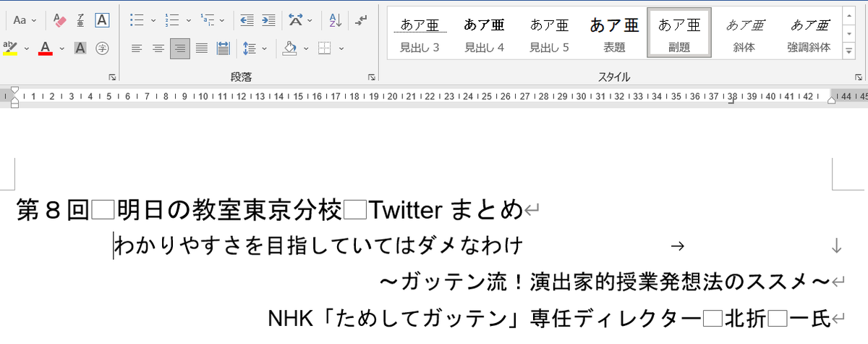Open the Font dialog launcher
The height and width of the screenshot is (344, 868).
(112, 76)
